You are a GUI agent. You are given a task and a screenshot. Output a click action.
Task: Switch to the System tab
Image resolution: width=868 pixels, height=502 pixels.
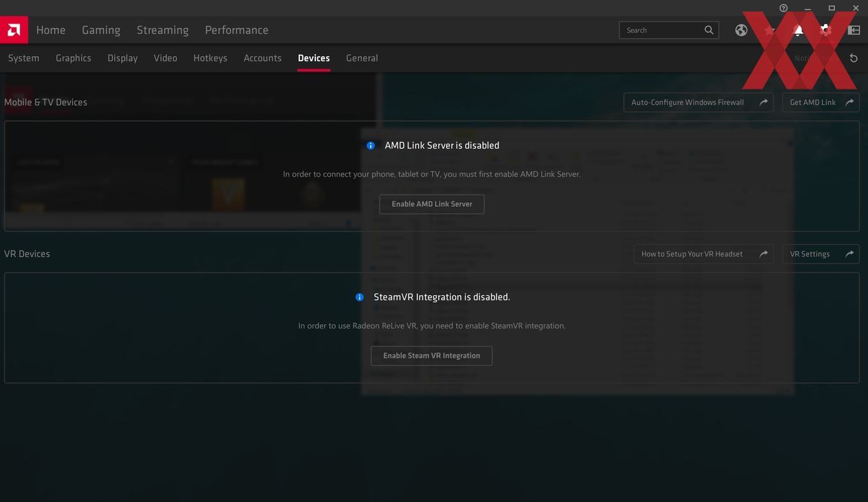[x=24, y=58]
